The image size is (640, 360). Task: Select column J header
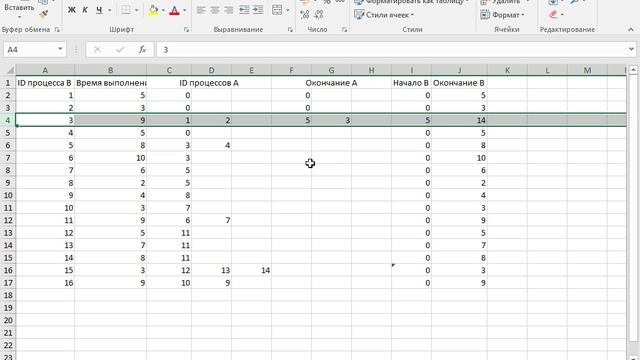click(459, 70)
